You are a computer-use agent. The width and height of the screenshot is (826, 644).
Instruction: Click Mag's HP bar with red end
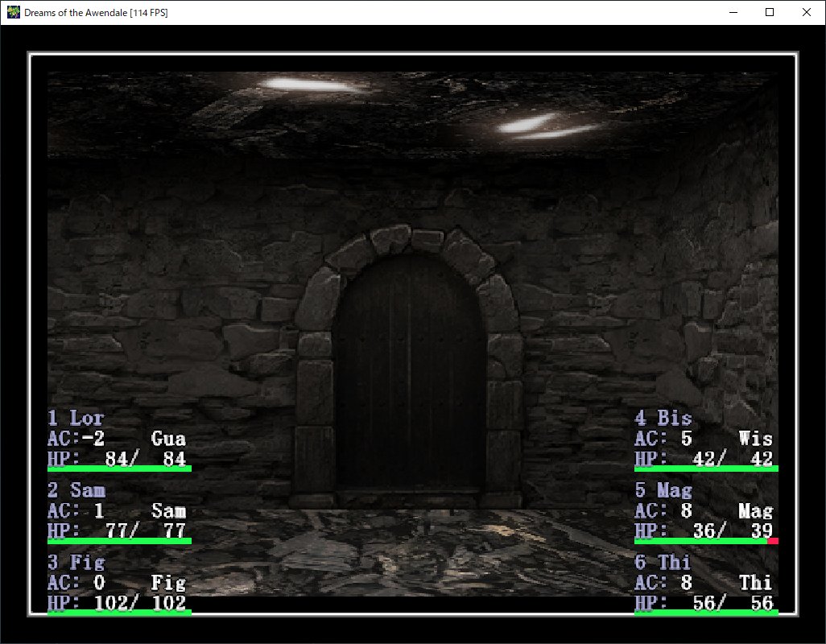(706, 540)
